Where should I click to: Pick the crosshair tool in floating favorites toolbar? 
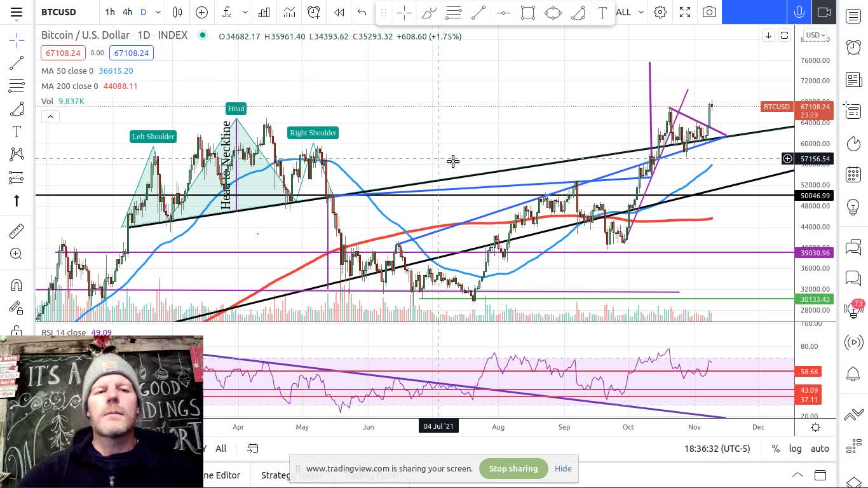[404, 12]
